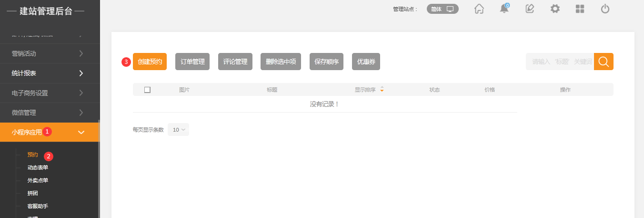The image size is (644, 218).
Task: Select 外卖点单 in the sidebar submenu
Action: point(38,181)
